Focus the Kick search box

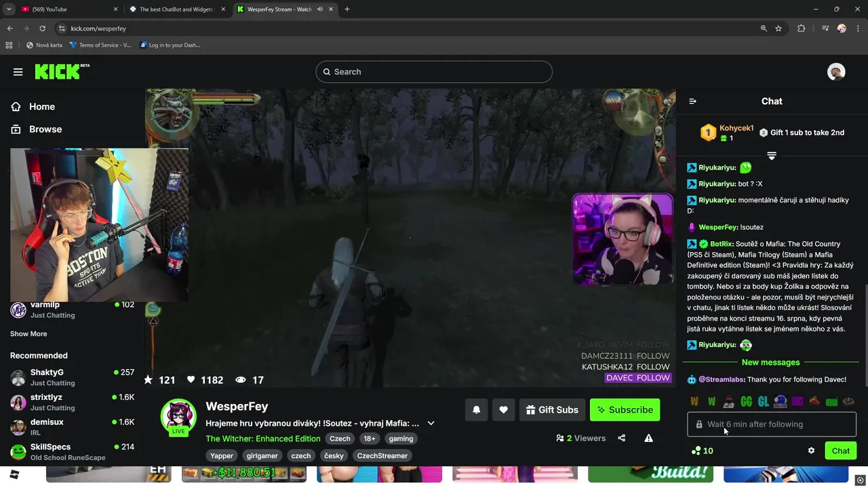coord(434,72)
